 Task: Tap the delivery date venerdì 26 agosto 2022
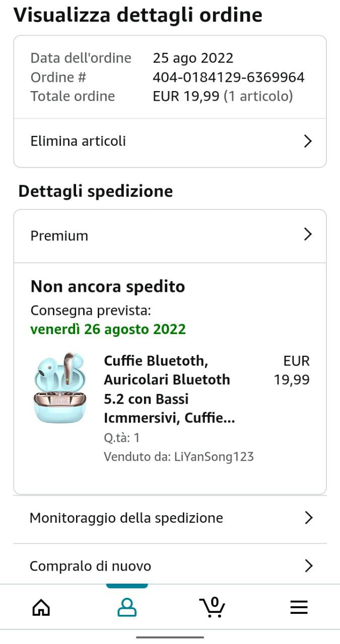click(108, 330)
